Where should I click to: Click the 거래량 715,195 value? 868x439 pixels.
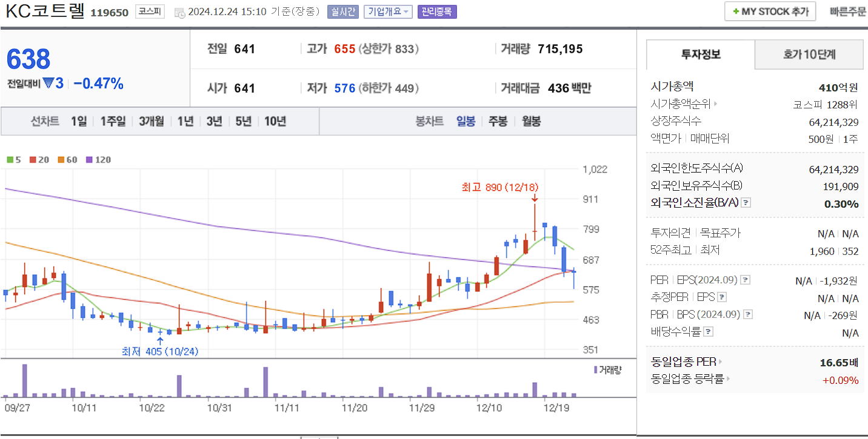tap(560, 49)
